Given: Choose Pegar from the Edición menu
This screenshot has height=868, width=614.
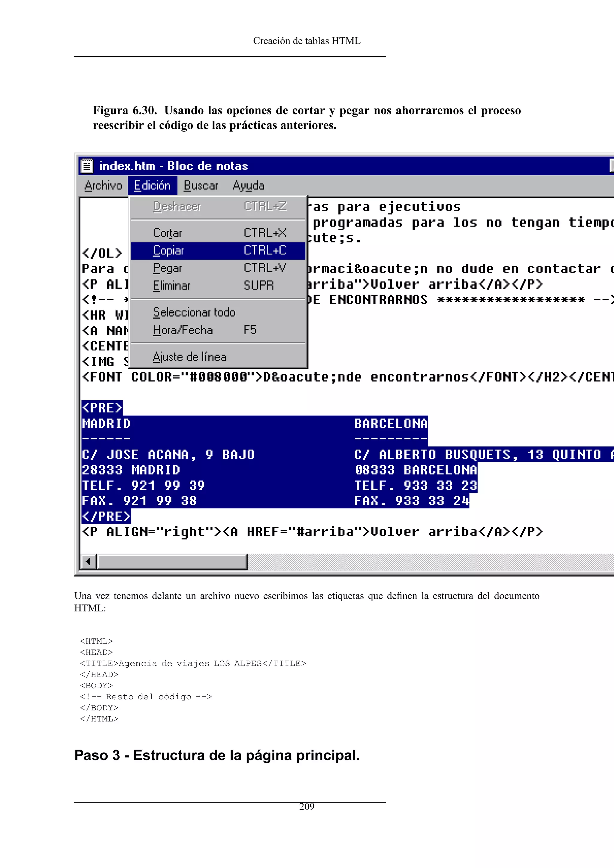Looking at the screenshot, I should [x=218, y=268].
